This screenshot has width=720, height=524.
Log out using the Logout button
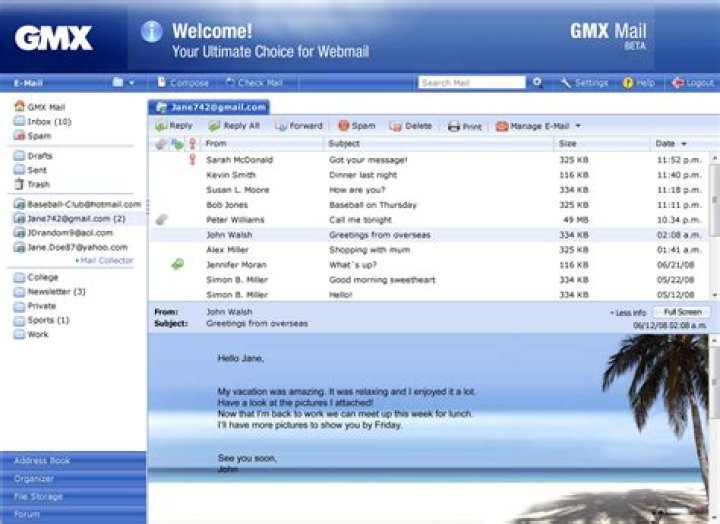pos(692,83)
